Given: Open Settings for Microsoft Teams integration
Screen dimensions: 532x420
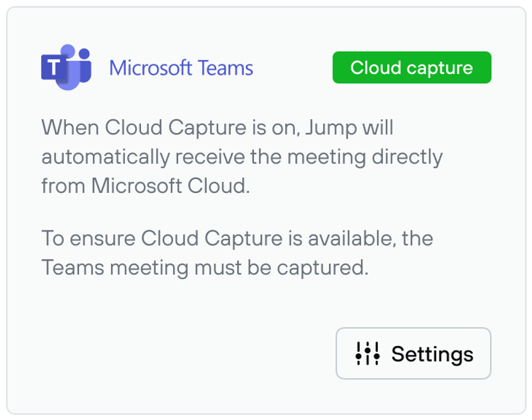Looking at the screenshot, I should coord(413,353).
